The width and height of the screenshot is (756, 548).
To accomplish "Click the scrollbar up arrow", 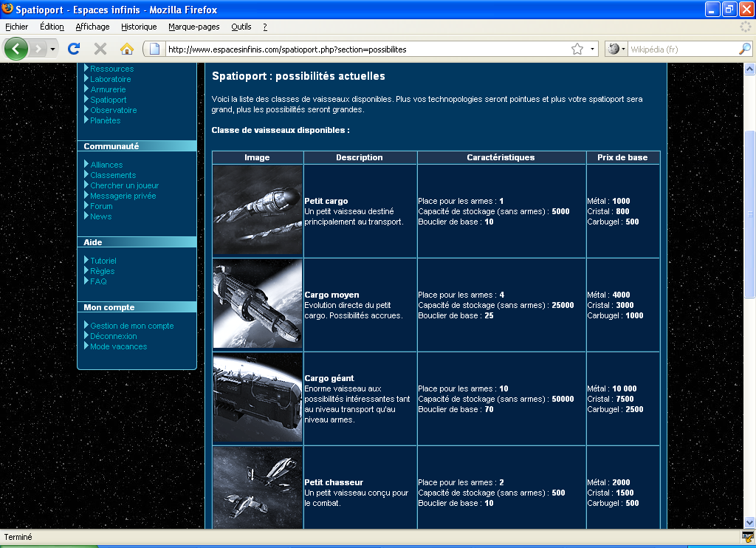I will click(749, 69).
